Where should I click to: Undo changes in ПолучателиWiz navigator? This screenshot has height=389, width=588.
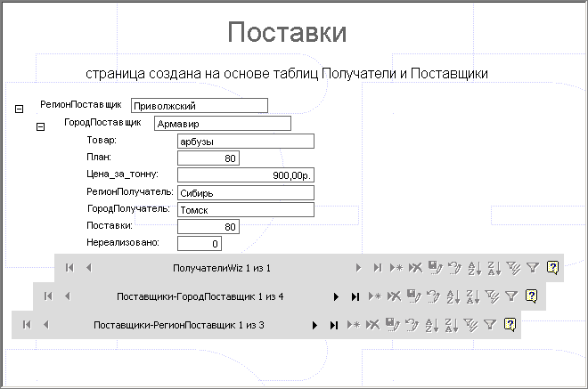[x=455, y=268]
